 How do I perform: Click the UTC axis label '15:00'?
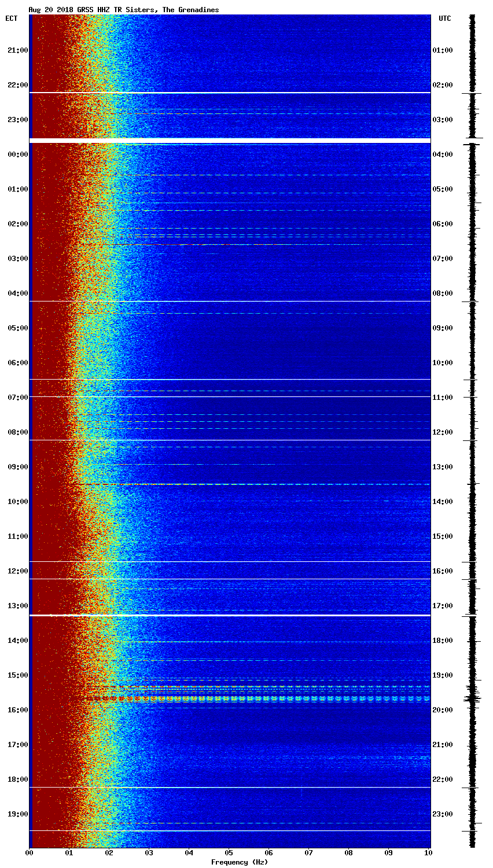pyautogui.click(x=443, y=536)
